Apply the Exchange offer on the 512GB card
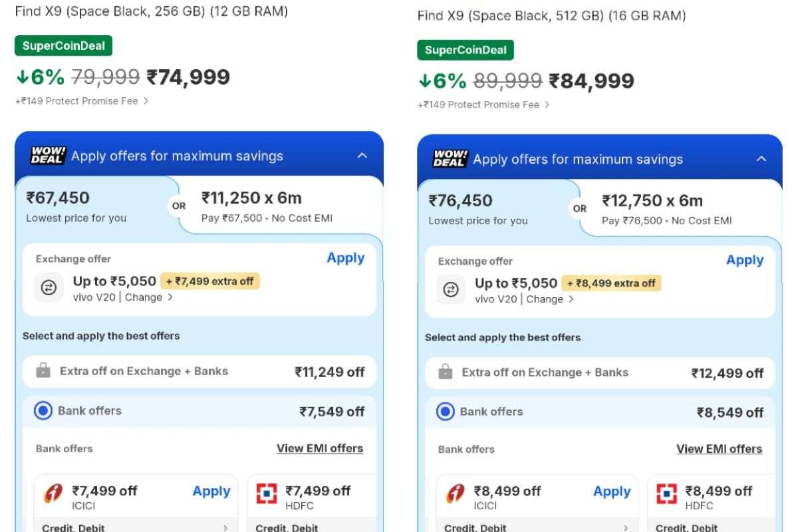 [x=745, y=260]
